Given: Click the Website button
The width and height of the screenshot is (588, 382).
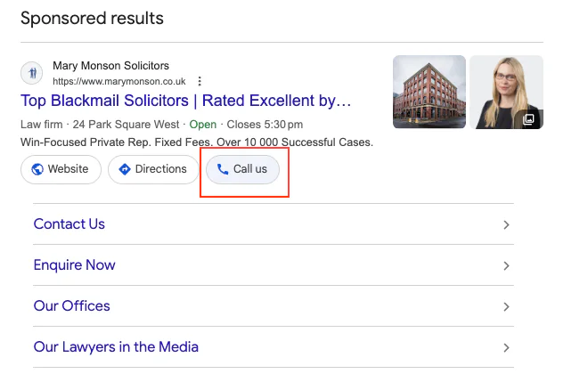Looking at the screenshot, I should point(61,169).
